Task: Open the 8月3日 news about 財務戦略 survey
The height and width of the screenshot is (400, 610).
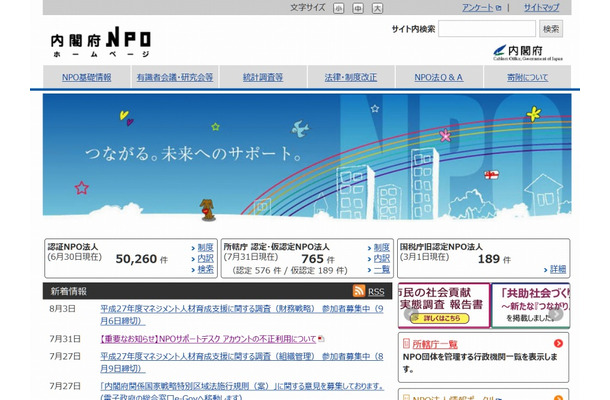Action: coord(242,315)
